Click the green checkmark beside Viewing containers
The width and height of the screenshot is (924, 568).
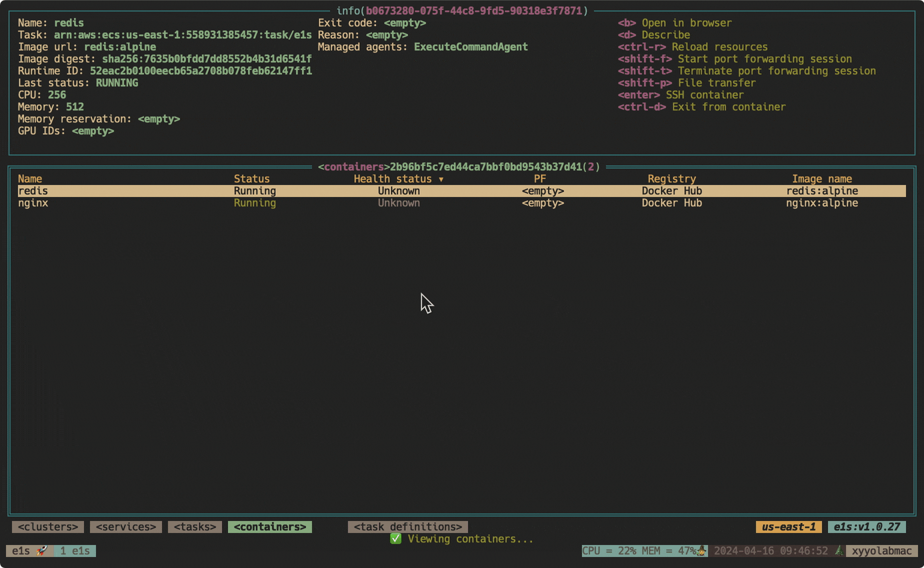tap(396, 538)
